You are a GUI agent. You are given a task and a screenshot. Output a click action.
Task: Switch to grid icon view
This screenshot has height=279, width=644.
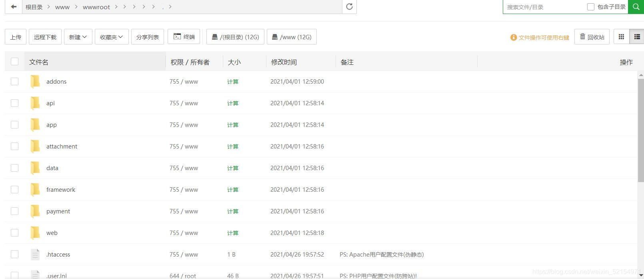[621, 37]
